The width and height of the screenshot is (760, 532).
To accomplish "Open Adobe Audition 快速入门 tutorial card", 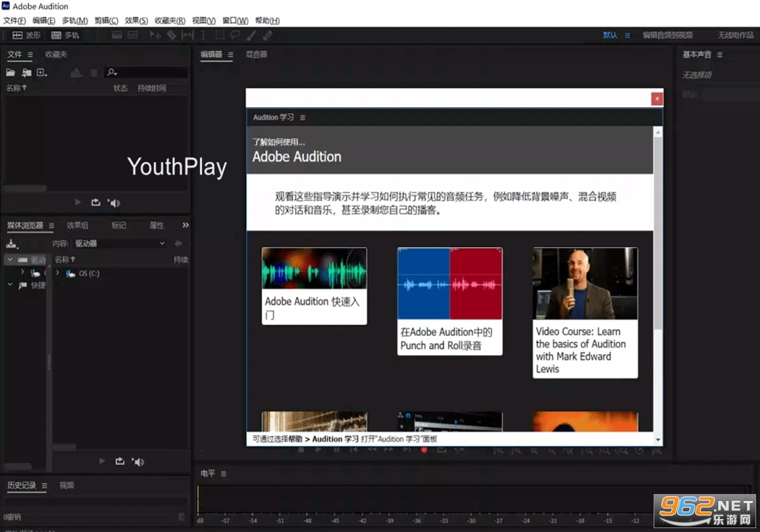I will click(314, 286).
